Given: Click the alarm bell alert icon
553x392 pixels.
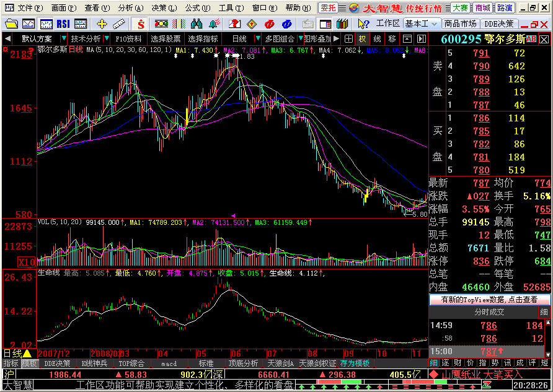Looking at the screenshot, I should [x=214, y=24].
